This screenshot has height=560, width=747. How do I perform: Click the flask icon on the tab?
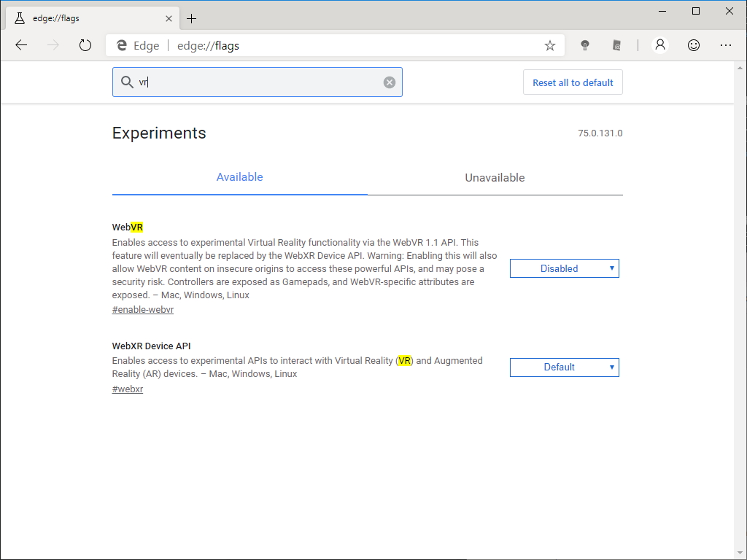click(x=20, y=18)
